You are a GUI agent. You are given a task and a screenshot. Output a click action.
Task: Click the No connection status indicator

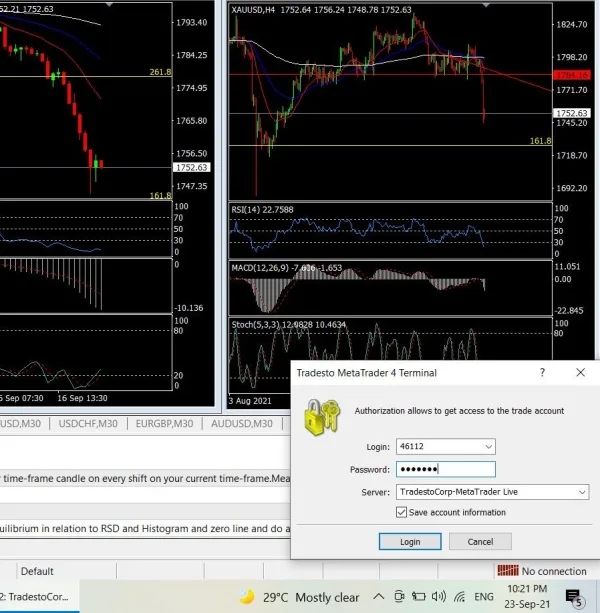click(x=543, y=571)
